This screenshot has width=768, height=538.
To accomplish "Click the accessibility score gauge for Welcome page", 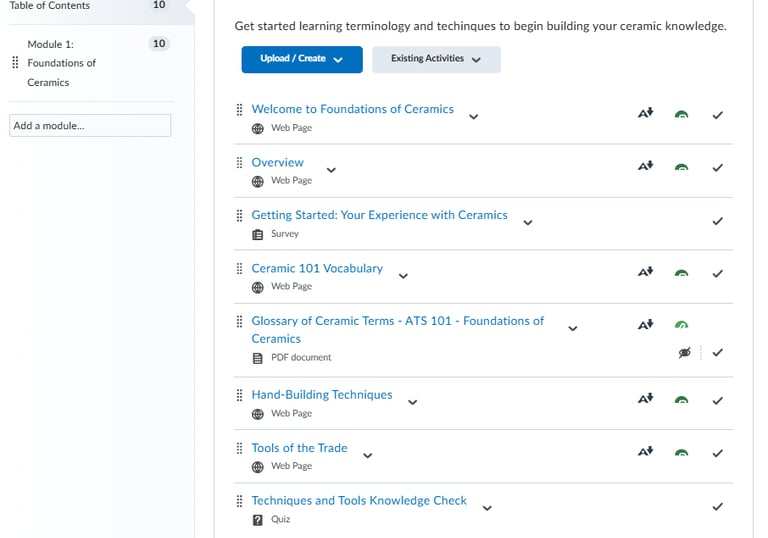I will [681, 115].
